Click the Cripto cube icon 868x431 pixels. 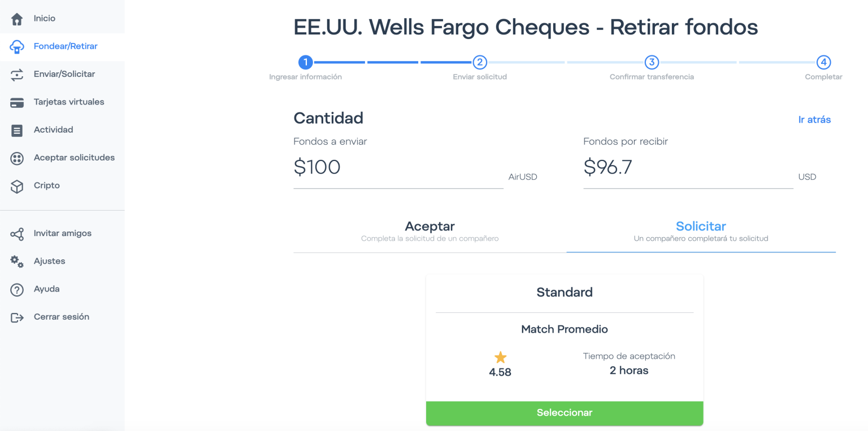point(17,186)
